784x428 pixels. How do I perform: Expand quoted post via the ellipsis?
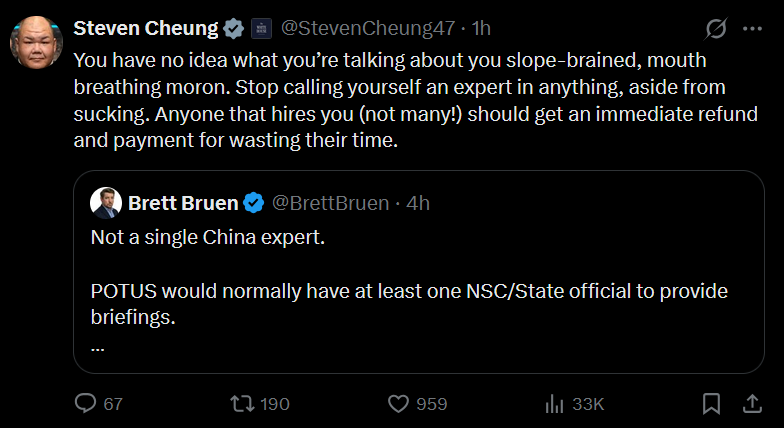(x=98, y=348)
